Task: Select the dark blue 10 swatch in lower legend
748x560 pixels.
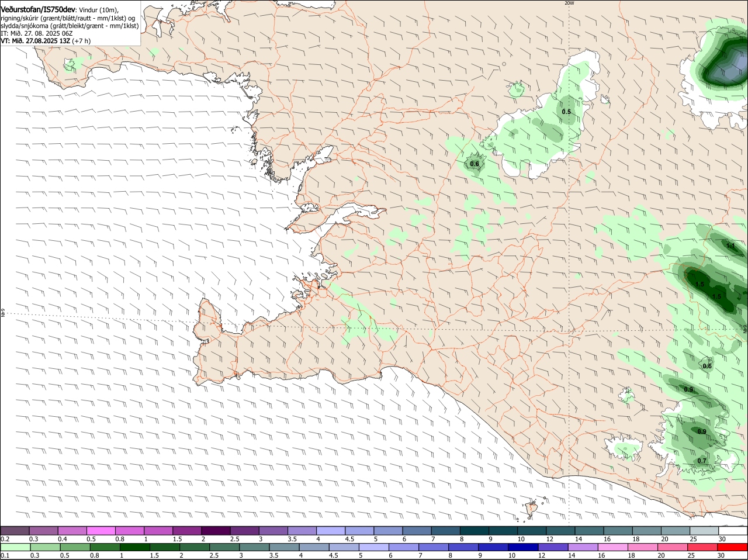Action: (x=523, y=547)
